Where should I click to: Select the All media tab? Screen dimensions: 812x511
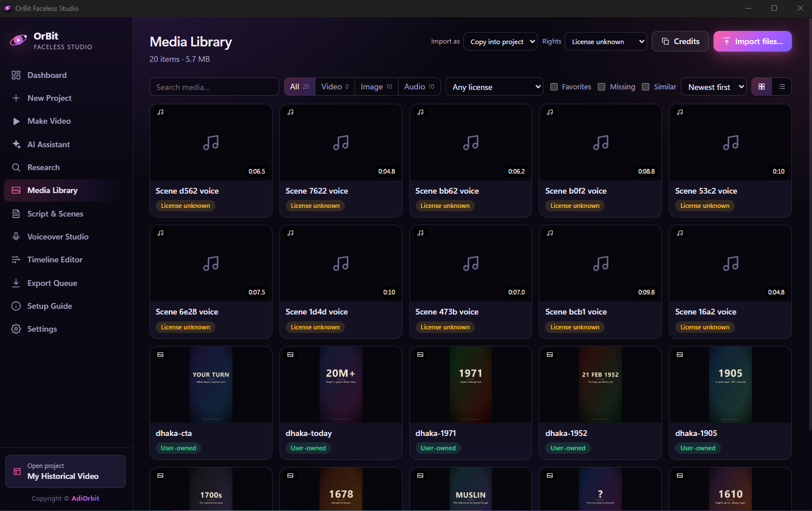click(x=299, y=87)
